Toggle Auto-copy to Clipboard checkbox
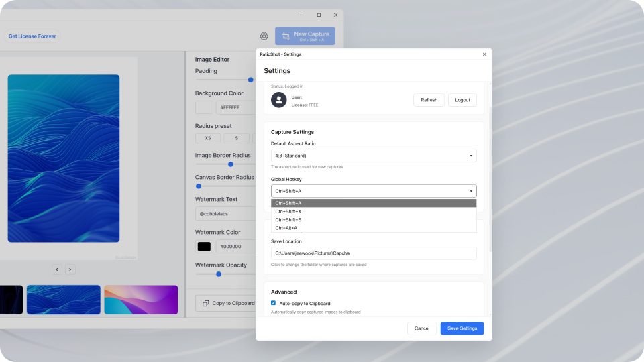 click(x=273, y=303)
